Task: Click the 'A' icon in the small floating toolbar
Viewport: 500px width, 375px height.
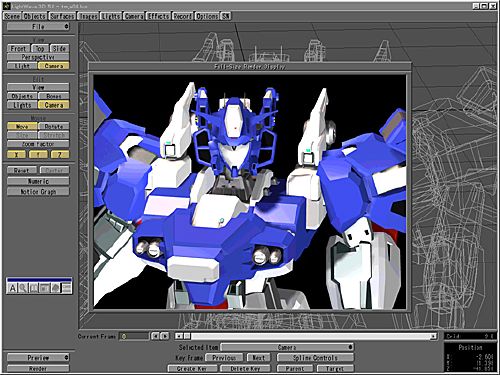Action: (x=12, y=288)
